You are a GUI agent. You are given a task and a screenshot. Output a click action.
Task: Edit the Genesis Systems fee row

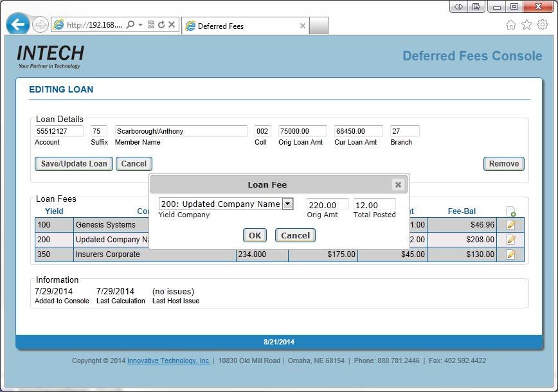point(511,225)
